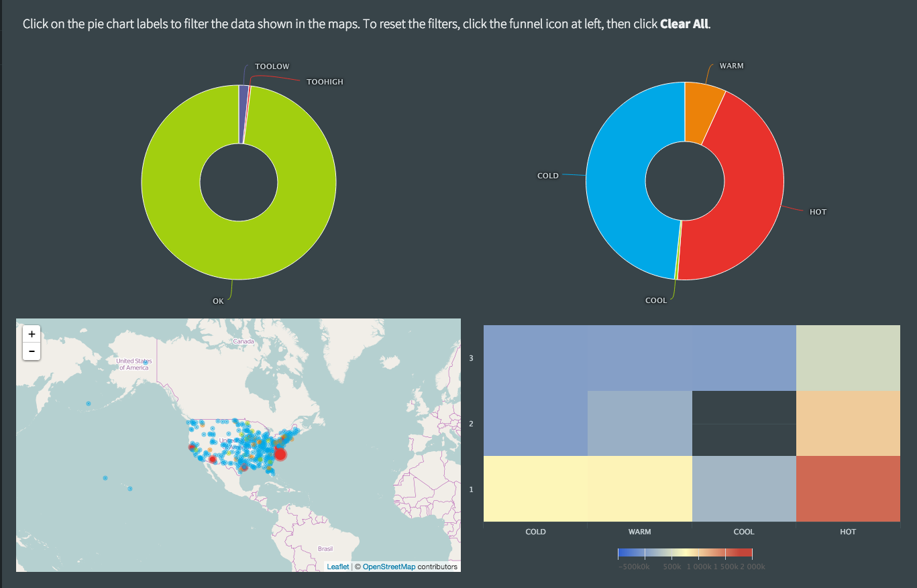
Task: Open the Leaflet attribution link
Action: (x=338, y=567)
